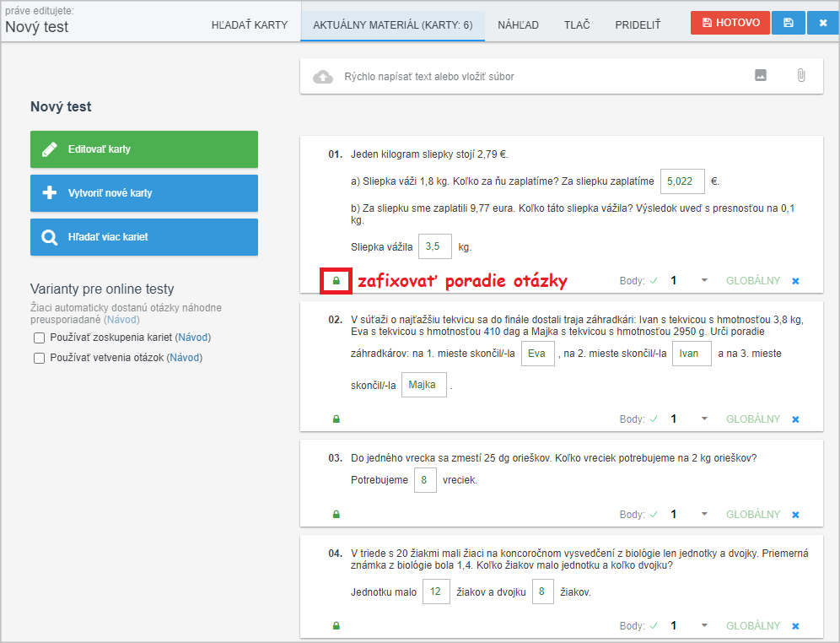Image resolution: width=840 pixels, height=643 pixels.
Task: Click the image insert icon in quick input bar
Action: [x=760, y=76]
